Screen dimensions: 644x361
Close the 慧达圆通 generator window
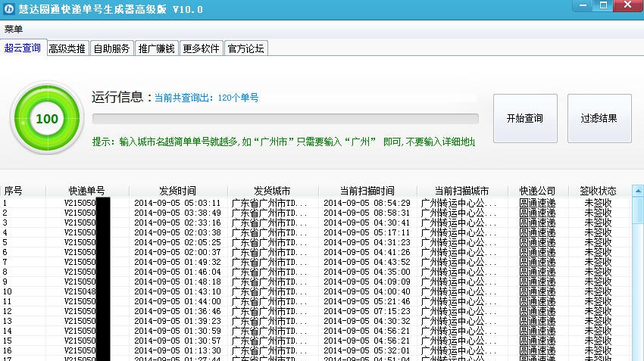tap(628, 5)
